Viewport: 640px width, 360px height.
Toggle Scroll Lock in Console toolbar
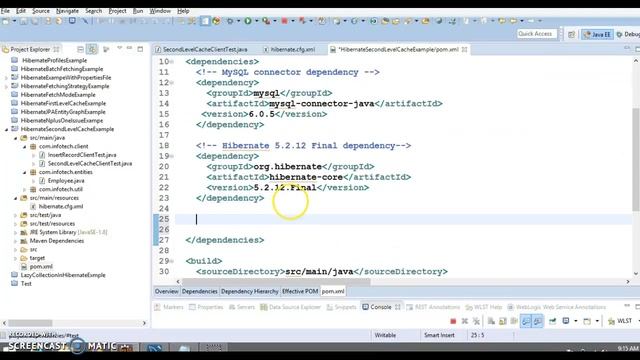(x=503, y=321)
